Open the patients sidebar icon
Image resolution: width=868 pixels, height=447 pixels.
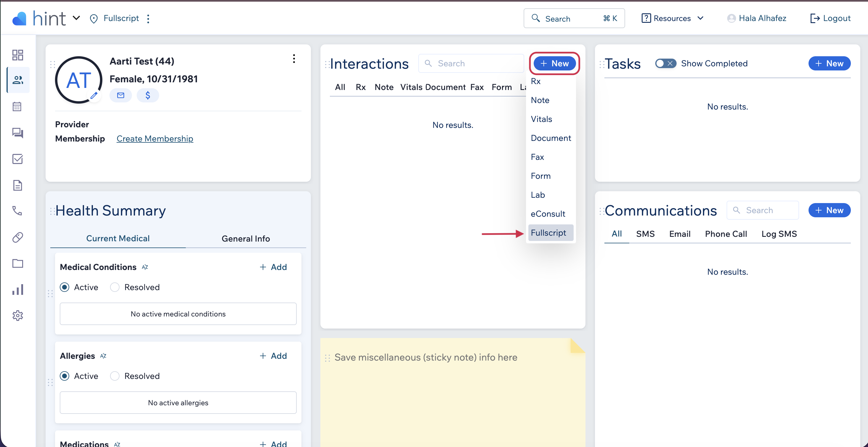17,80
